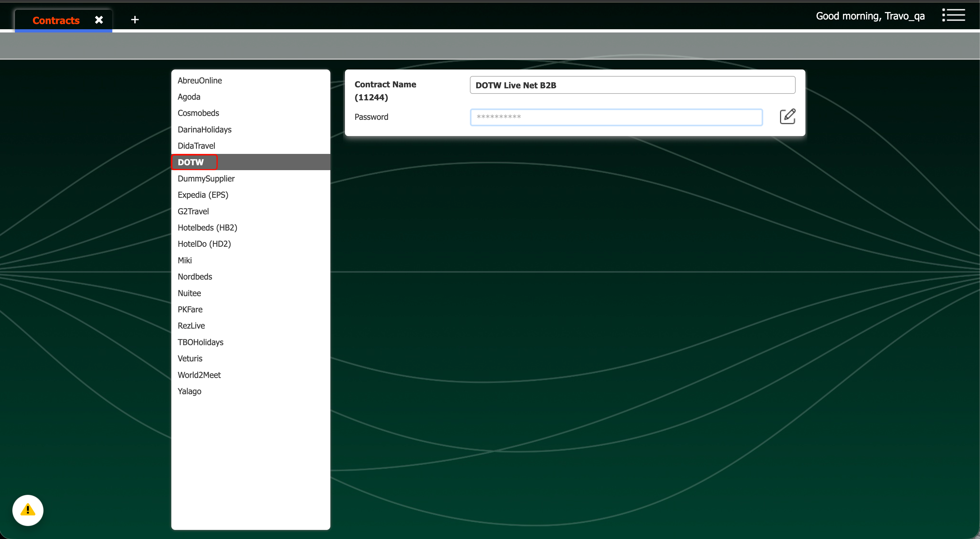Choose Agoda from supplier list

point(189,97)
